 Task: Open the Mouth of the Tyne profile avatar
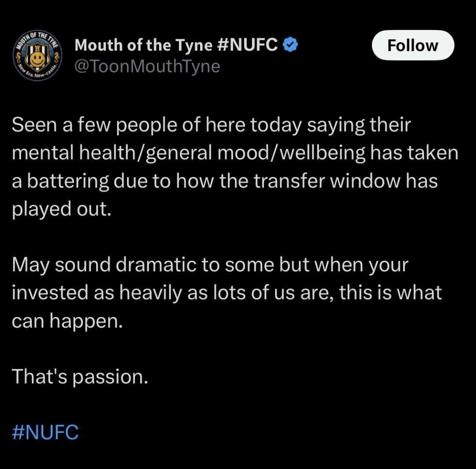[x=37, y=56]
